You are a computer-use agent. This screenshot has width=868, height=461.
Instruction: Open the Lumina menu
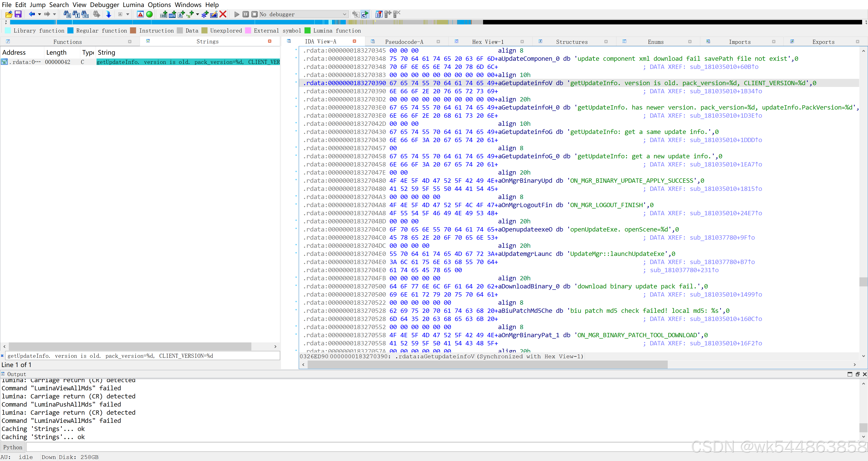[133, 5]
